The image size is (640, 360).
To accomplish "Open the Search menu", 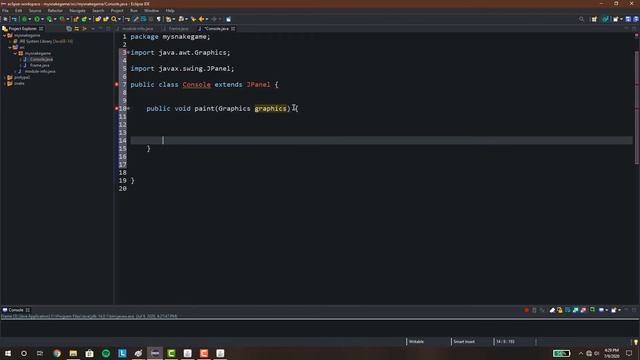I will pyautogui.click(x=98, y=11).
